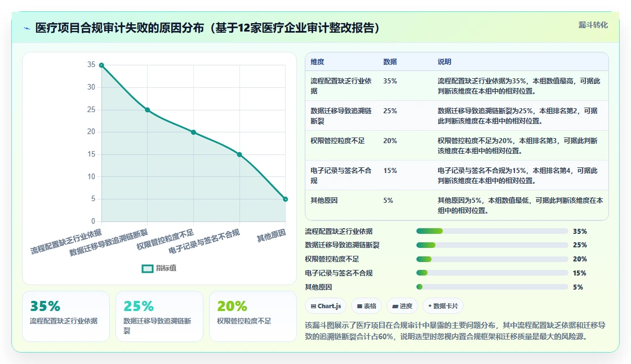This screenshot has height=364, width=631.
Task: Click the 表格 tag button
Action: 367,306
